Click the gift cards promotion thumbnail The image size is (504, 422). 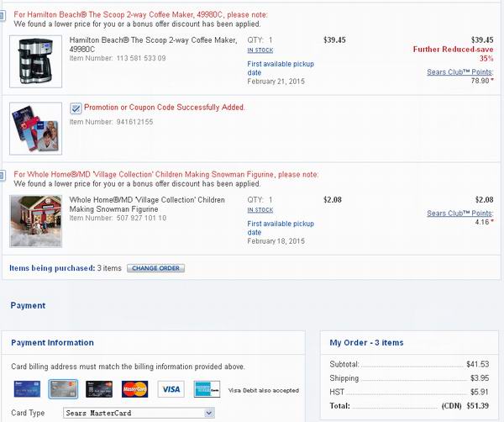pos(35,127)
